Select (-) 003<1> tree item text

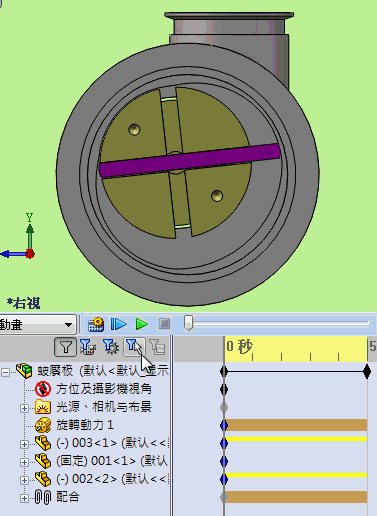click(112, 443)
